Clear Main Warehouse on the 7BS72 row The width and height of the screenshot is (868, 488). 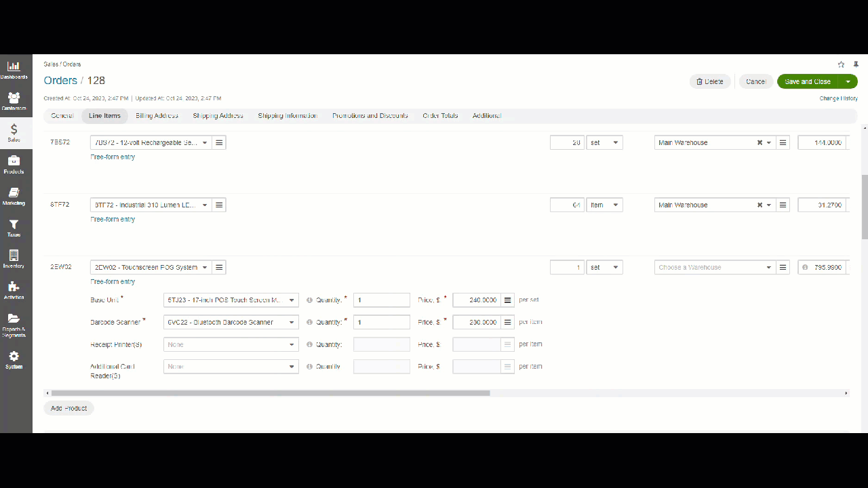(759, 142)
